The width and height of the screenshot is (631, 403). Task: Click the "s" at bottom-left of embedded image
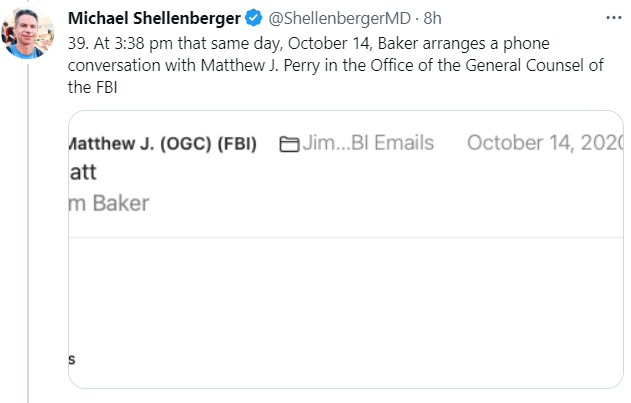coord(72,358)
